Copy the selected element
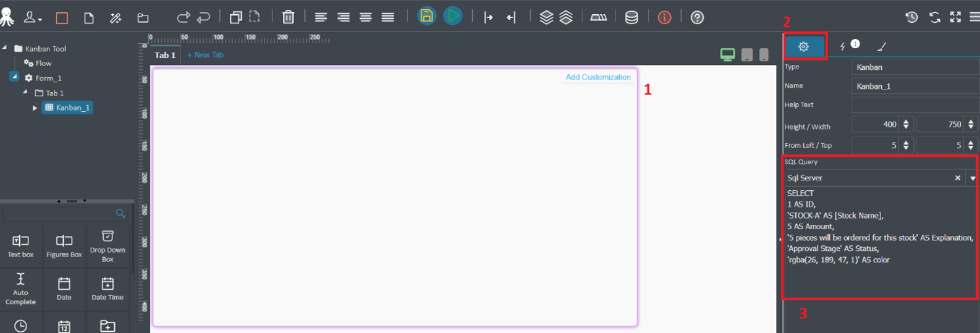The image size is (980, 333). 235,17
